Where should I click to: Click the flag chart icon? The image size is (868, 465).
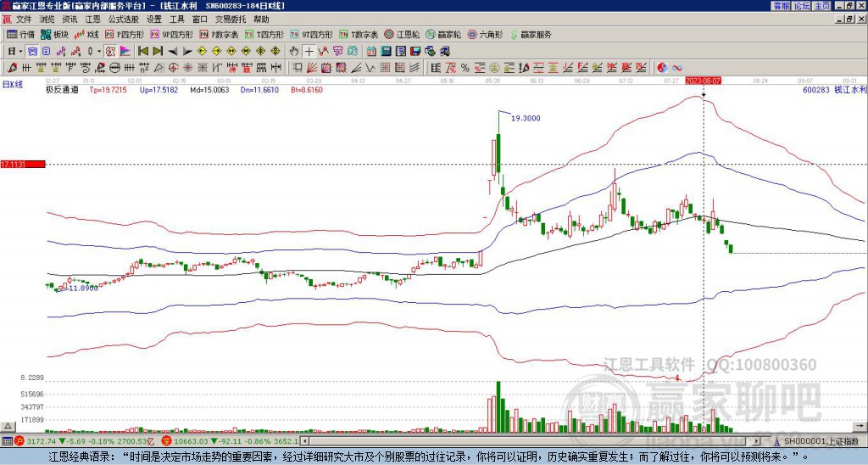[125, 52]
